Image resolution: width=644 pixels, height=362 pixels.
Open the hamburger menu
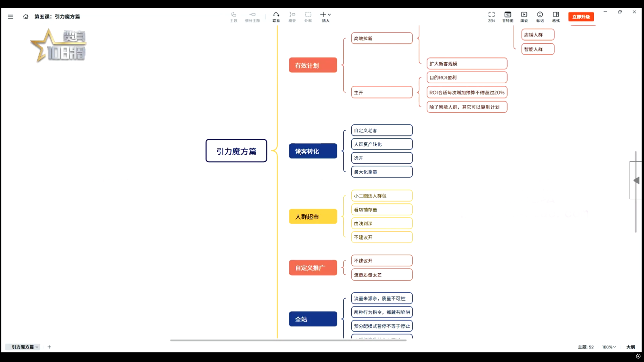pyautogui.click(x=10, y=17)
